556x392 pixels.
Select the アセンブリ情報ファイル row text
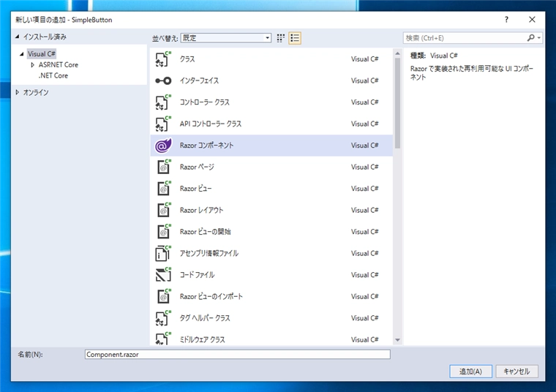[x=209, y=254]
